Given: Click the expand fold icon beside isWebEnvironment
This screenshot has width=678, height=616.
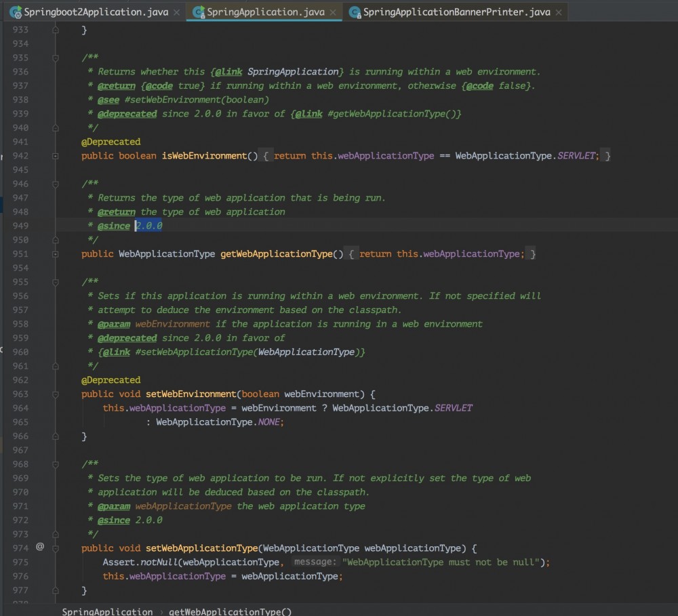Looking at the screenshot, I should [55, 155].
